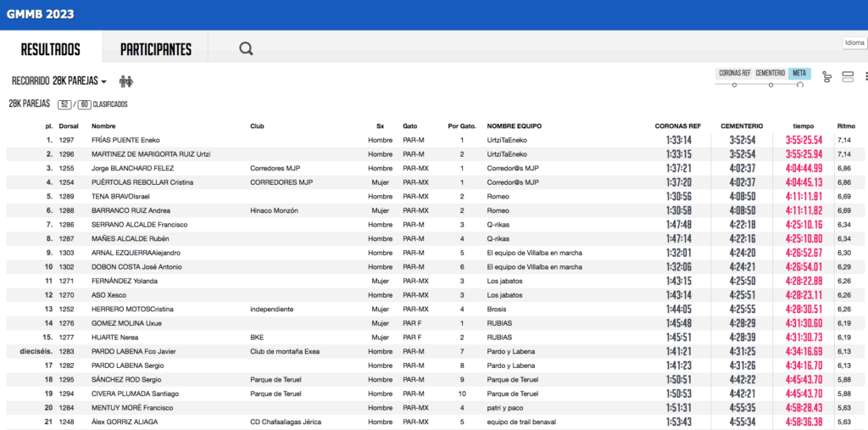Open runner FRÍAS PUENTE Eneko's result
Viewport: 868px width, 430px height.
coord(125,140)
